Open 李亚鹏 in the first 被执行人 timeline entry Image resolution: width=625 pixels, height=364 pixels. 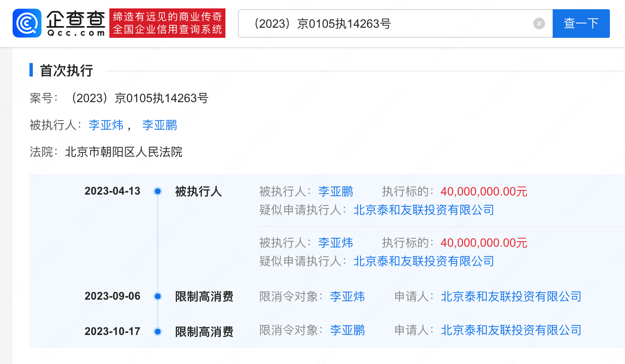tap(335, 192)
